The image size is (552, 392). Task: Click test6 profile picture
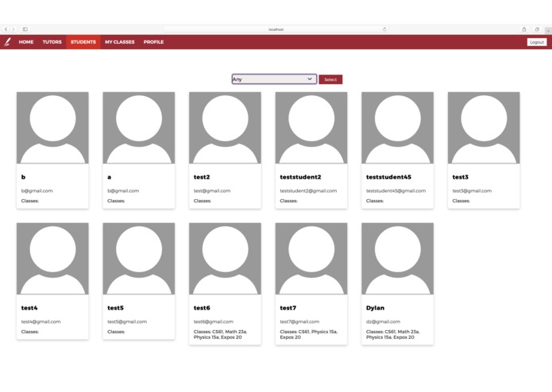225,259
